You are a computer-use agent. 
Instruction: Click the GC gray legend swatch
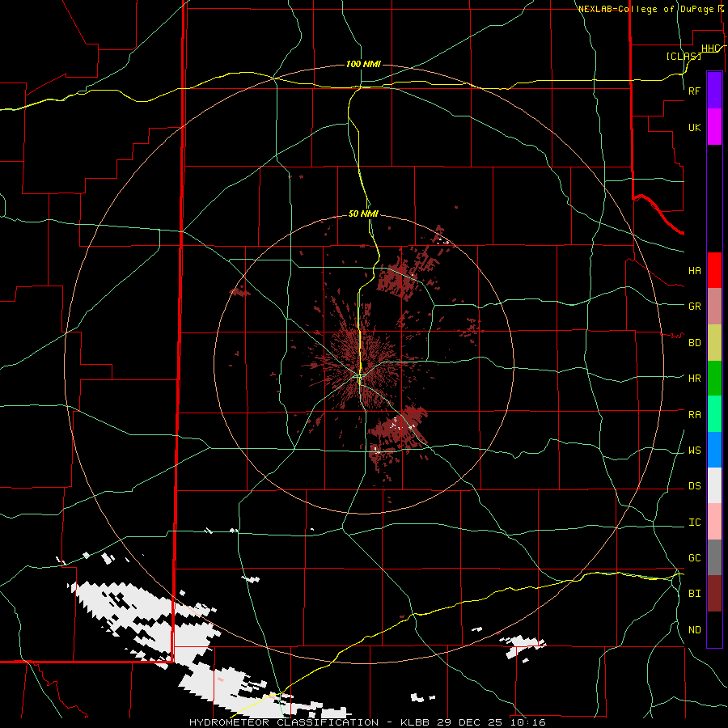tap(714, 557)
